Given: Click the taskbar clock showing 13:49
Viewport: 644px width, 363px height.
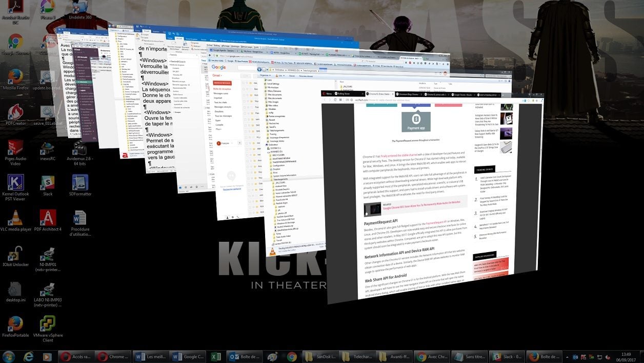Looking at the screenshot, I should pyautogui.click(x=626, y=356).
